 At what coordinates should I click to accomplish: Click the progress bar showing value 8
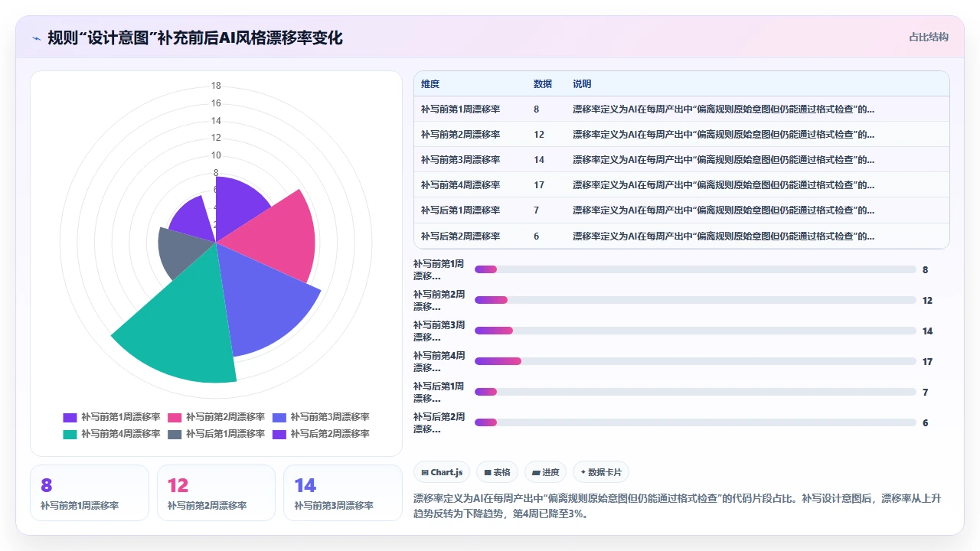click(695, 269)
